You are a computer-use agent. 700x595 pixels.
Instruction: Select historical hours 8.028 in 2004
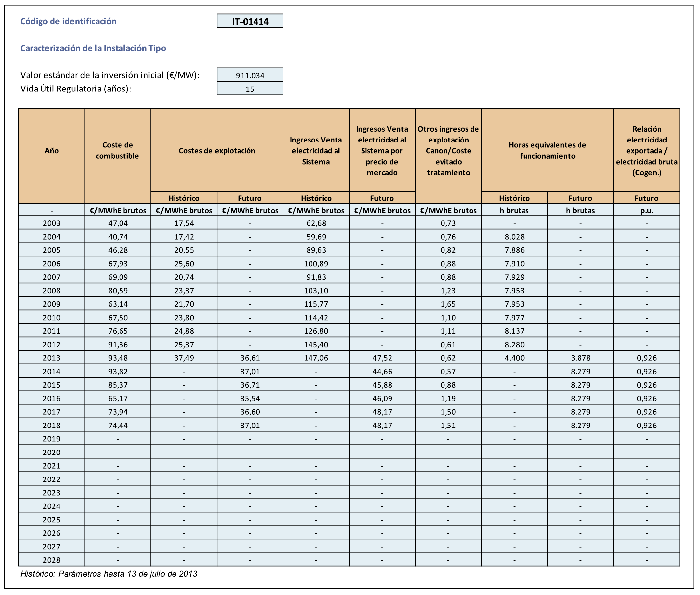point(514,237)
